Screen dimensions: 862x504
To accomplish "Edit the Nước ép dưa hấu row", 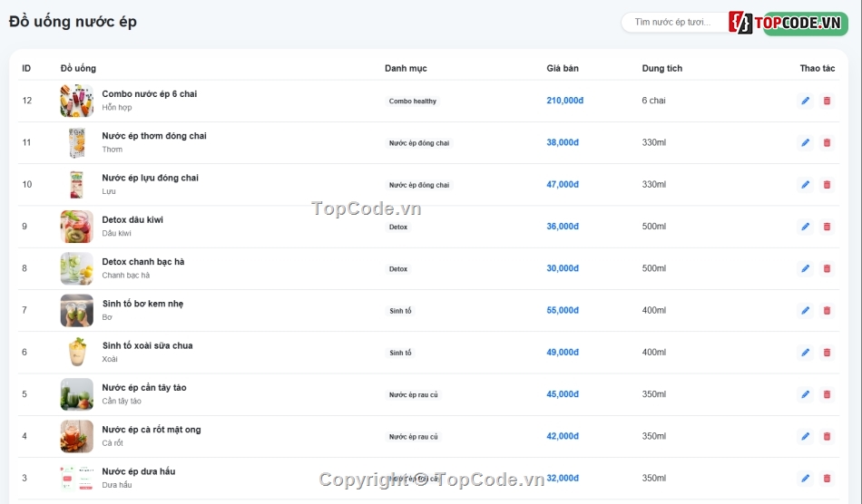I will click(805, 479).
